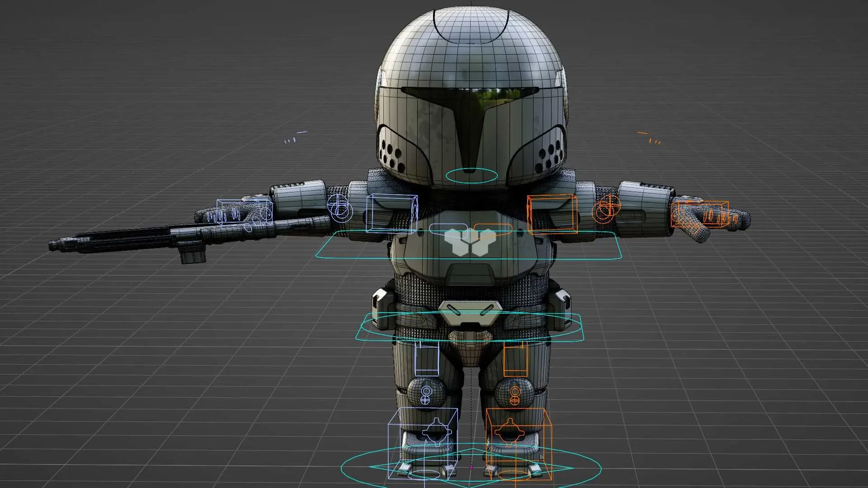Click the orange circular elbow control

(x=606, y=209)
